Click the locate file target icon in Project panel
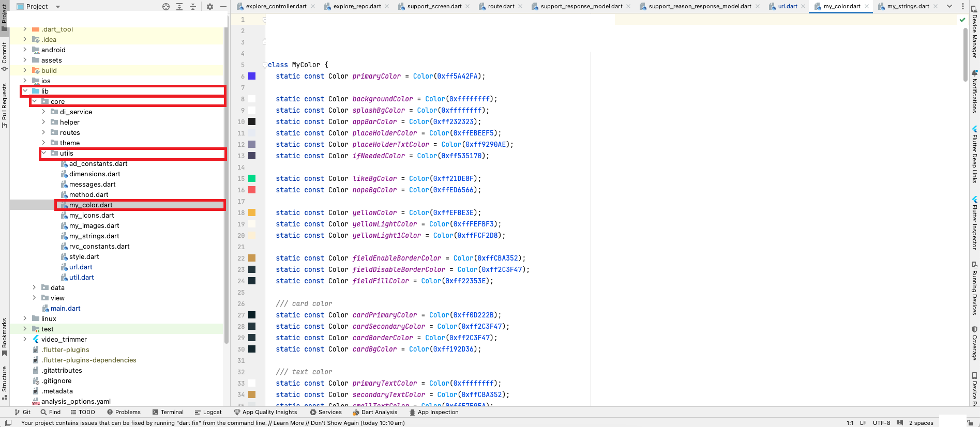980x427 pixels. click(166, 7)
